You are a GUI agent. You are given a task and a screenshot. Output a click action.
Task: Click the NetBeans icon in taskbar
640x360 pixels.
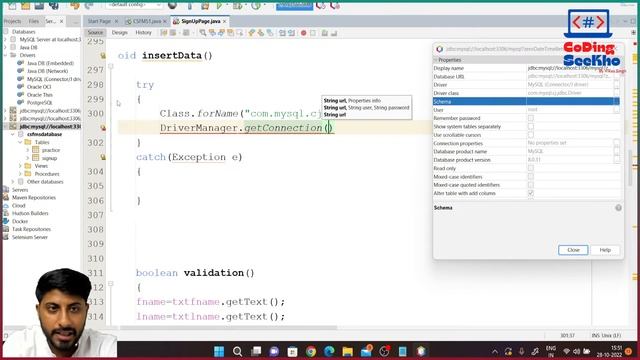421,351
